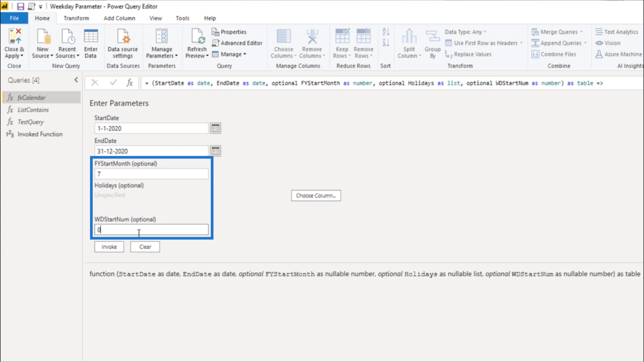The width and height of the screenshot is (644, 362).
Task: Click the Refresh Preview icon
Action: [x=197, y=36]
